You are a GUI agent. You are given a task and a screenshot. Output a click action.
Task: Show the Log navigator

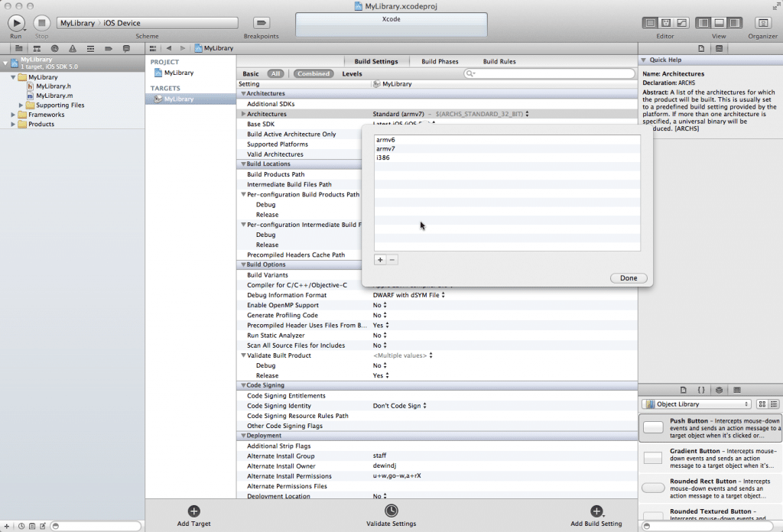126,48
